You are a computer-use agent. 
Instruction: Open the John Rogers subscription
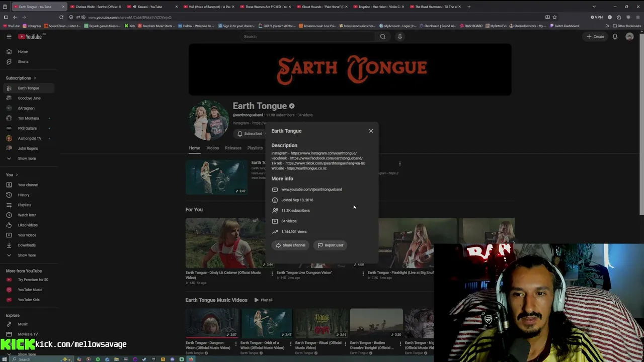coord(28,148)
